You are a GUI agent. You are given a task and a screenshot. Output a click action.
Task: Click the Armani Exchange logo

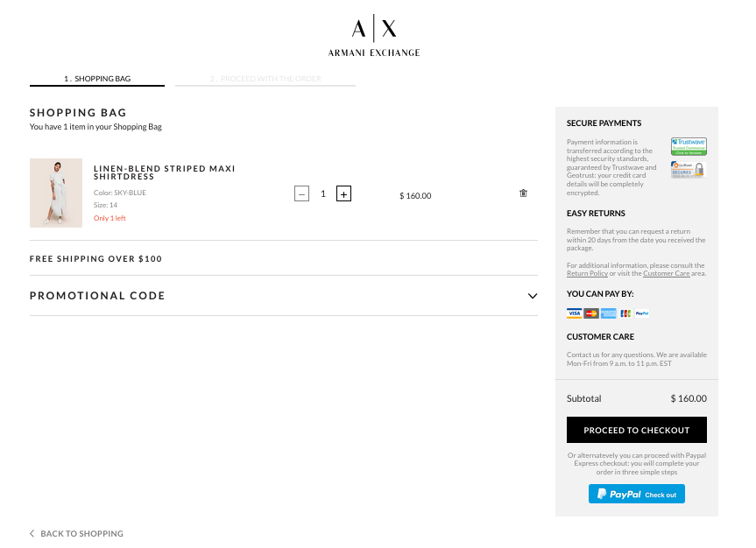tap(374, 36)
